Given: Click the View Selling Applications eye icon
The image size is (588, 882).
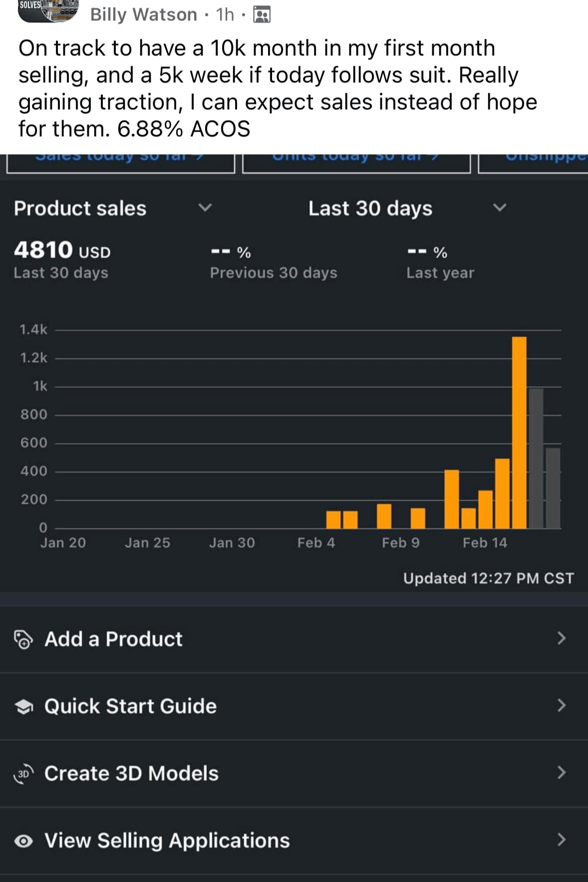Looking at the screenshot, I should pyautogui.click(x=23, y=841).
